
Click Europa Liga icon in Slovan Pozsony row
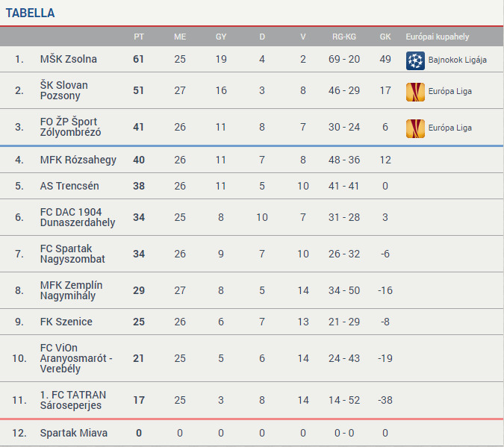415,91
